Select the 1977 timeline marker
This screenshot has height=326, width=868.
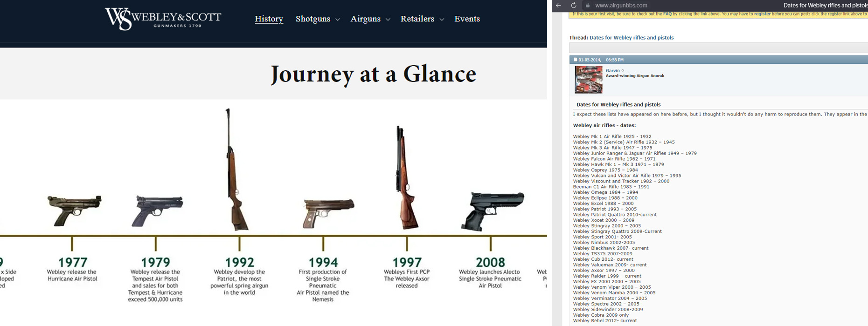pyautogui.click(x=73, y=262)
